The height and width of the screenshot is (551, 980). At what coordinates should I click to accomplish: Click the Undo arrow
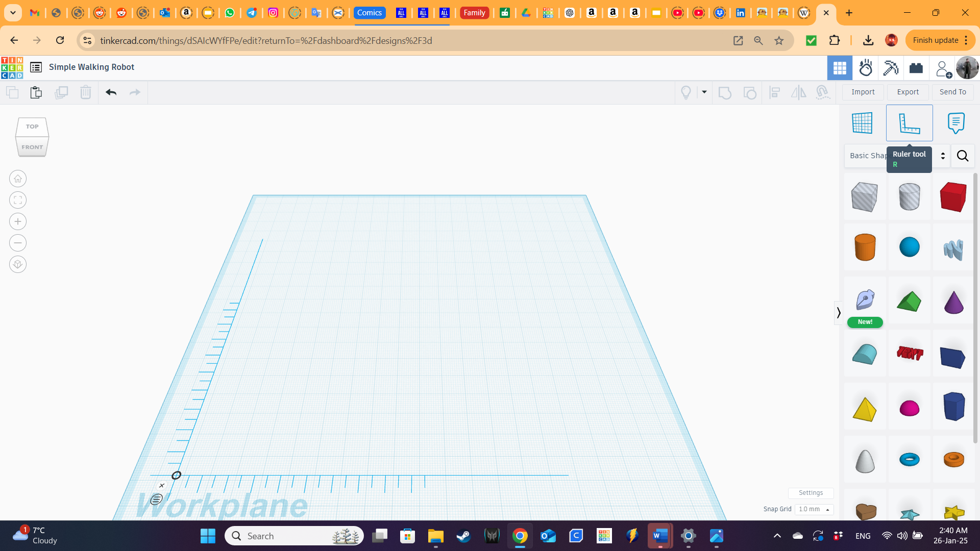click(111, 92)
